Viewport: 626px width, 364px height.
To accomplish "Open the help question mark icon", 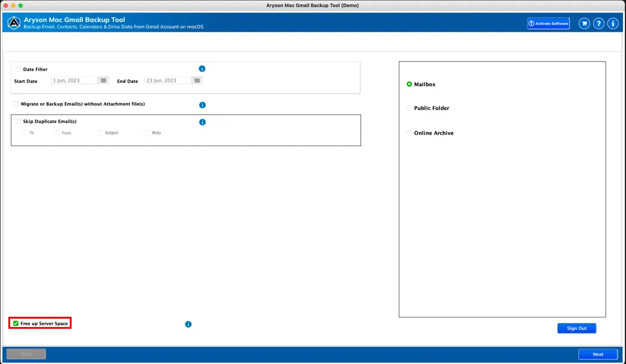I will (599, 23).
